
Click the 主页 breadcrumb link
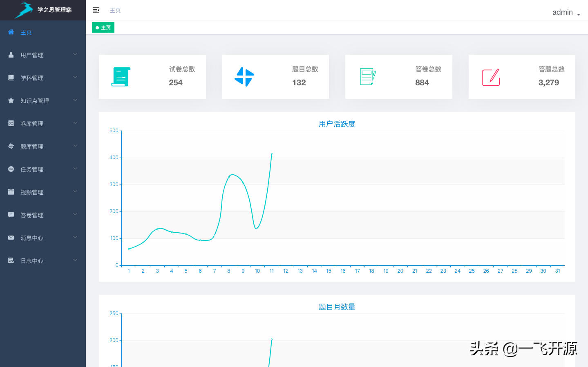[x=115, y=10]
